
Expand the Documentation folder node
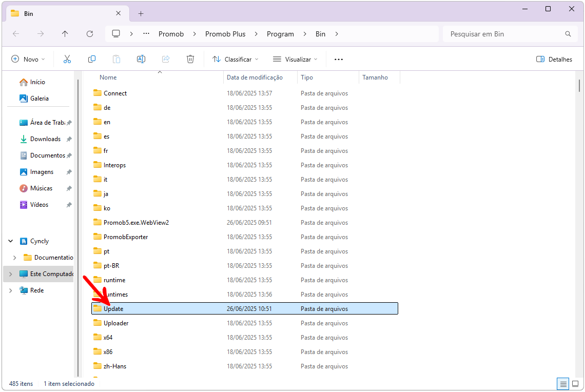(x=14, y=258)
